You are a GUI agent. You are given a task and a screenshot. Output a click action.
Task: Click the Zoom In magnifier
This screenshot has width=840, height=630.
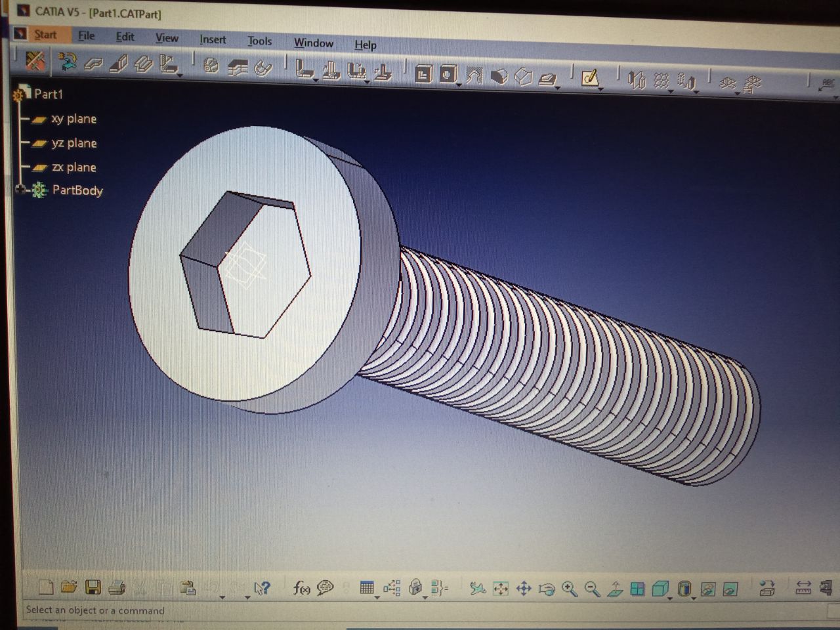(570, 589)
